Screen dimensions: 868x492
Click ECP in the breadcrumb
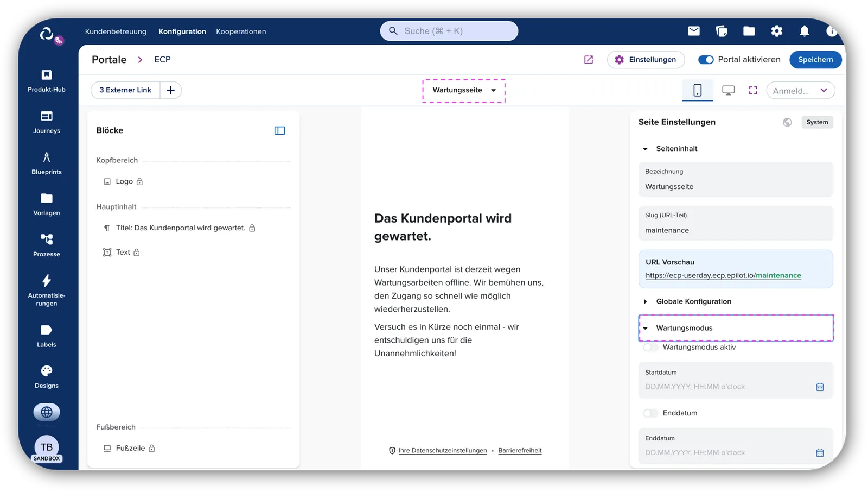point(162,60)
